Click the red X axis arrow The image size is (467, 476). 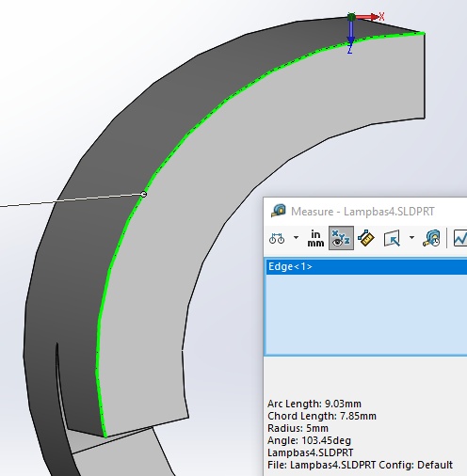click(368, 17)
